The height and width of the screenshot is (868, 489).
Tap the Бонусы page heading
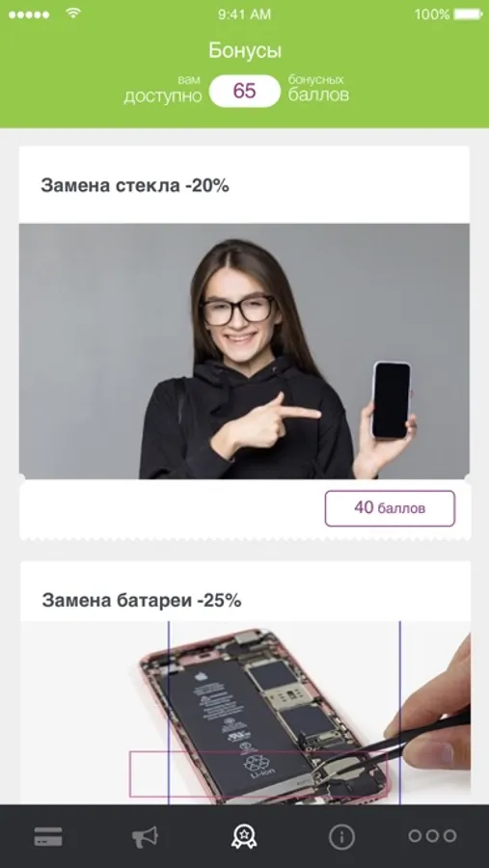coord(245,51)
